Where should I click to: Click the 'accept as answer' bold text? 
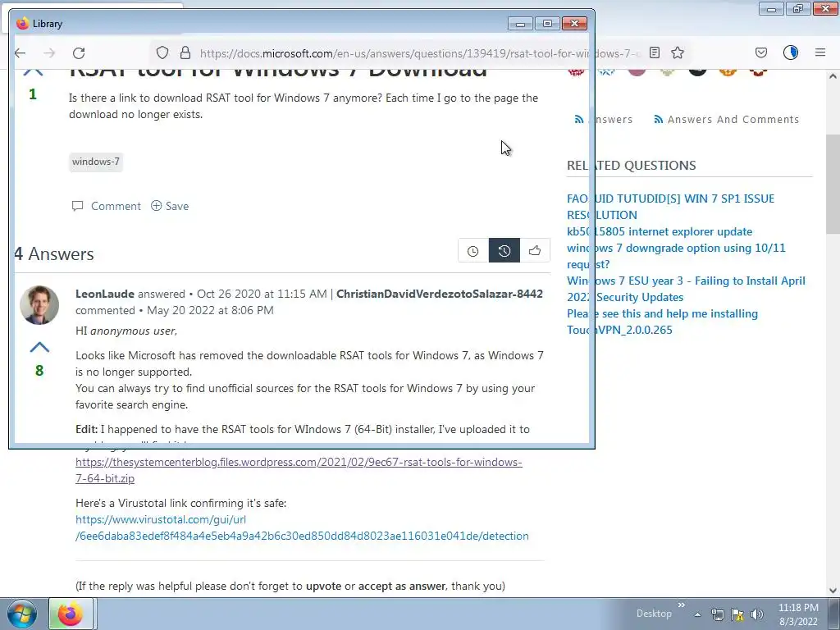(x=402, y=586)
